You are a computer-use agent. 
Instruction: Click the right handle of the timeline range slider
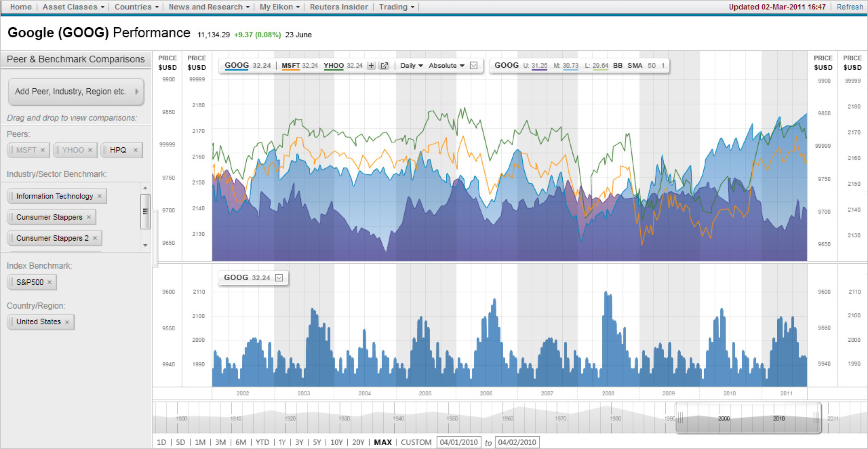coord(816,418)
